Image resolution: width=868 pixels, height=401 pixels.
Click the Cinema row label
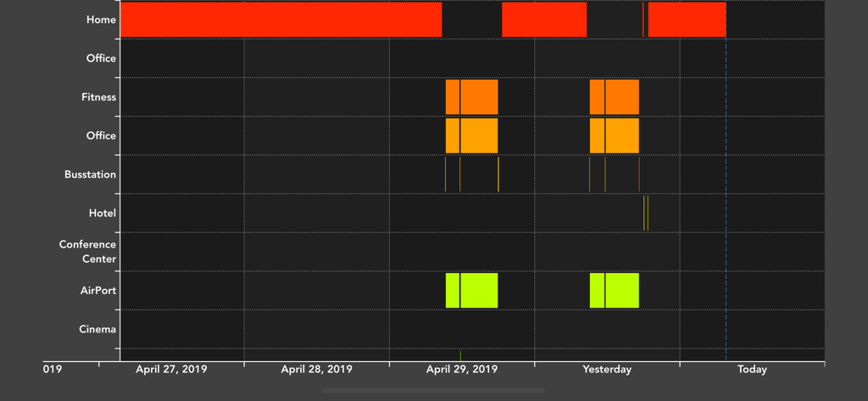click(x=97, y=329)
